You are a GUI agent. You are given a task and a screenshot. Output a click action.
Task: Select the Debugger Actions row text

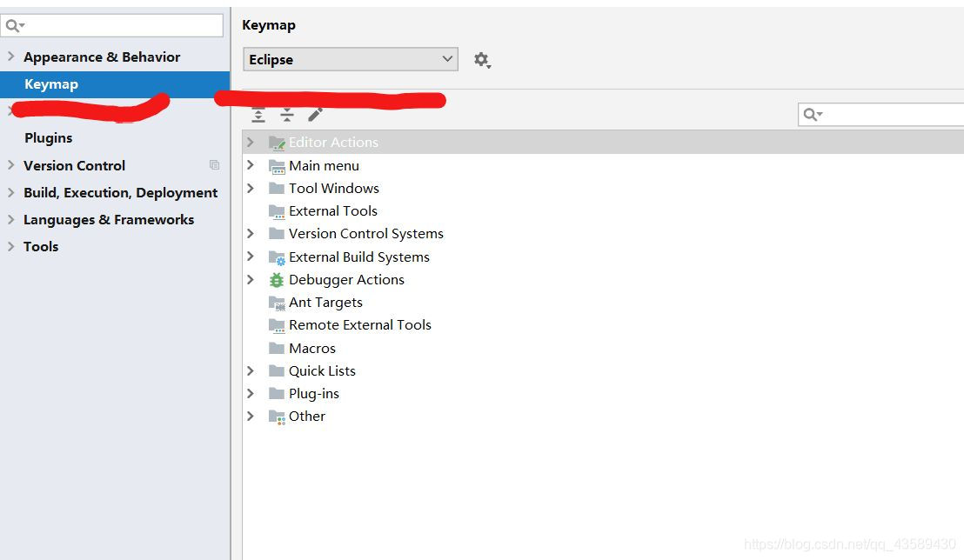pos(346,280)
